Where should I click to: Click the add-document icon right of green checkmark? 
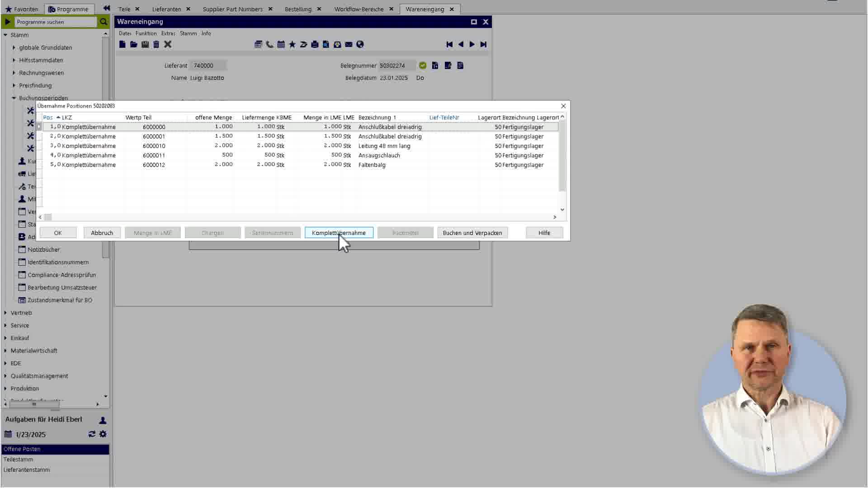click(435, 66)
